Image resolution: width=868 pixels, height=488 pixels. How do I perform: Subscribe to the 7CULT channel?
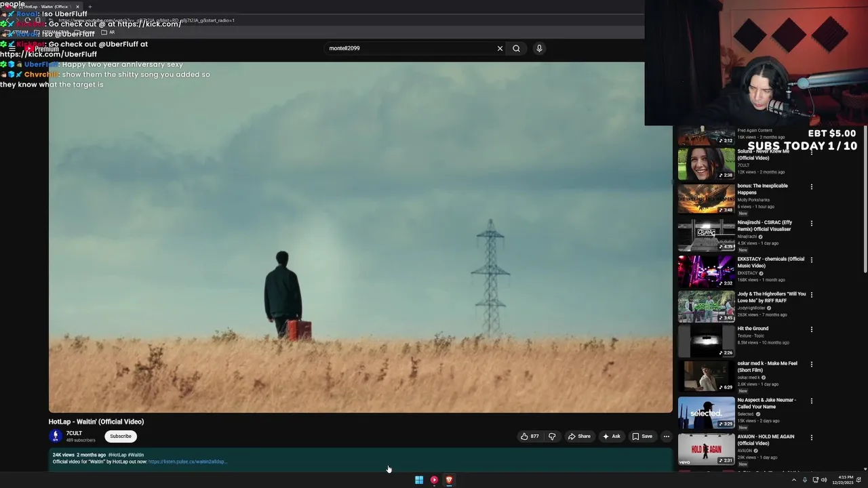[121, 436]
